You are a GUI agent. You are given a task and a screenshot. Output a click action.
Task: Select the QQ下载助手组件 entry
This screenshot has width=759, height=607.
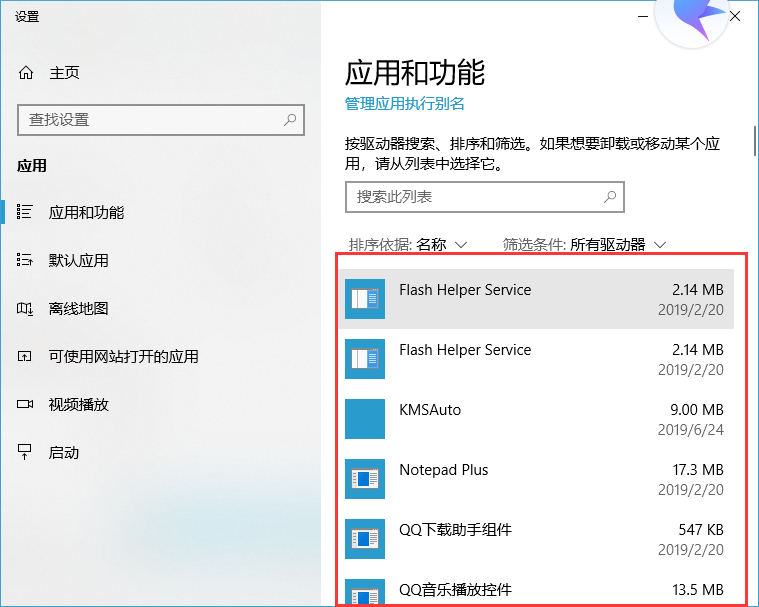pyautogui.click(x=536, y=539)
